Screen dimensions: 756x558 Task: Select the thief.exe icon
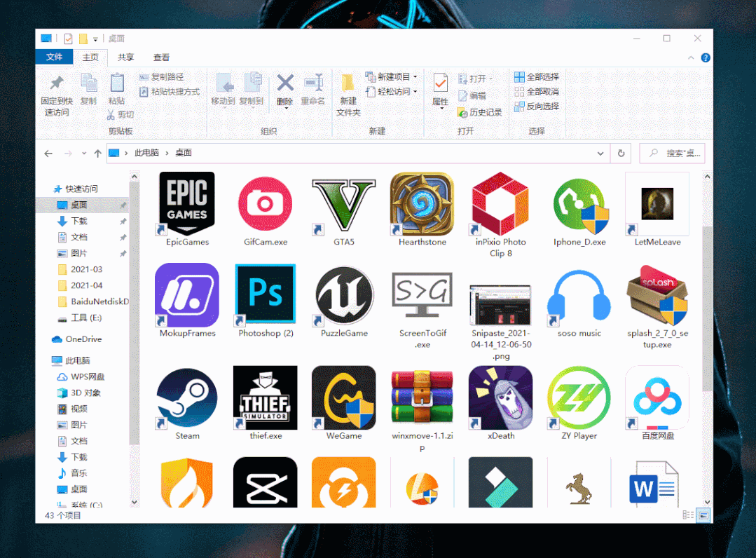(x=265, y=397)
